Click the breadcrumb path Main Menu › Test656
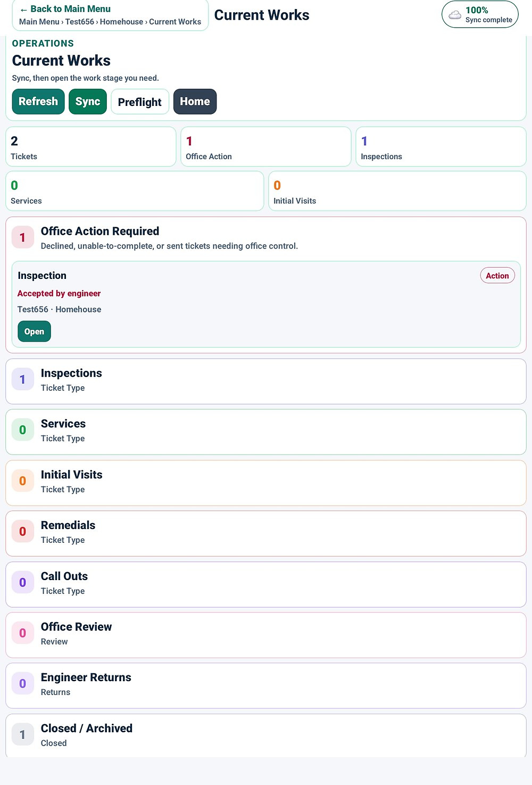The height and width of the screenshot is (785, 532). 56,22
